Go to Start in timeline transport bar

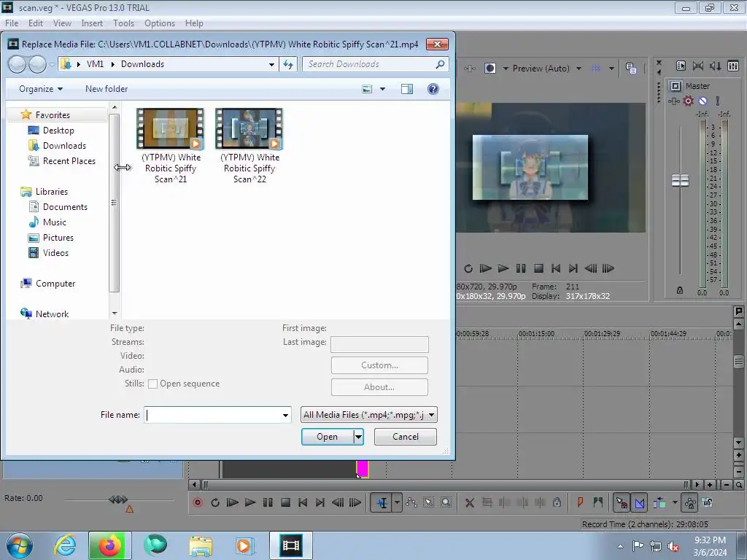click(x=303, y=502)
